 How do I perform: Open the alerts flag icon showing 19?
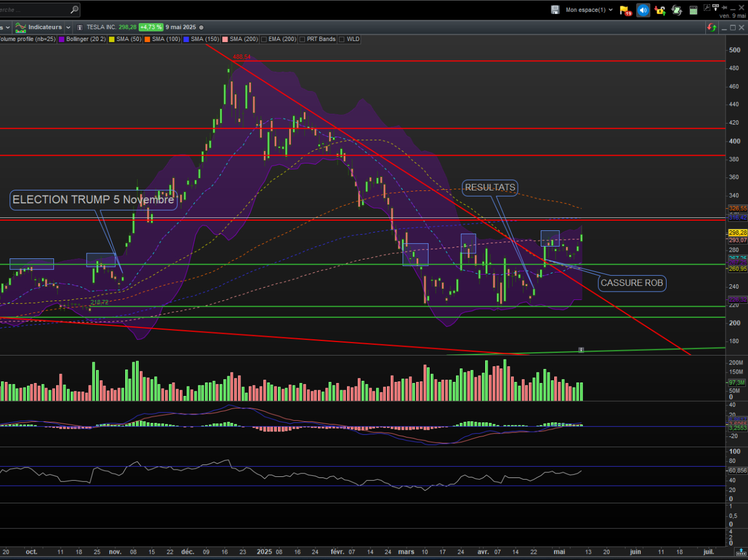625,10
